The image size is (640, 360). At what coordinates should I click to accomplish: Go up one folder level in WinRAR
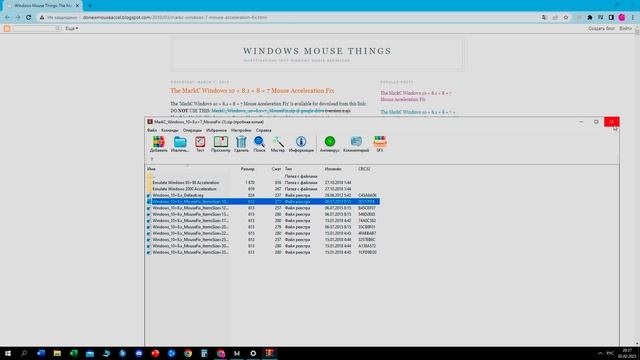152,159
